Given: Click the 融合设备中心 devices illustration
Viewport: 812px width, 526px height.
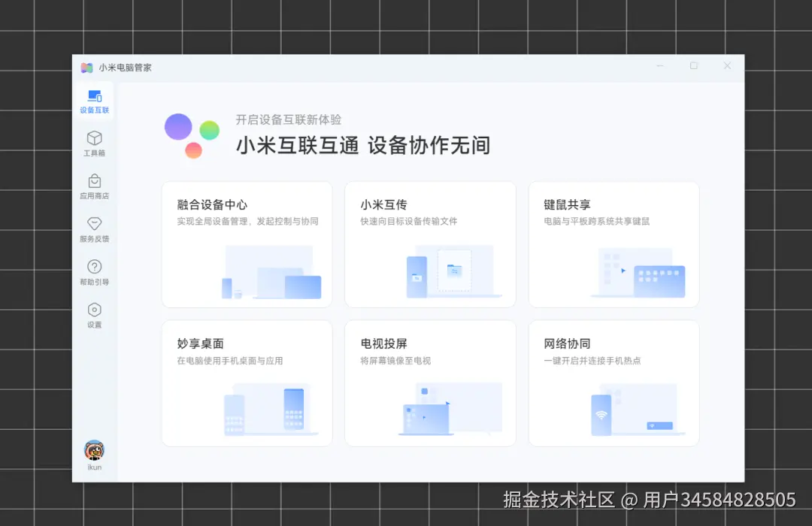Looking at the screenshot, I should (x=271, y=272).
